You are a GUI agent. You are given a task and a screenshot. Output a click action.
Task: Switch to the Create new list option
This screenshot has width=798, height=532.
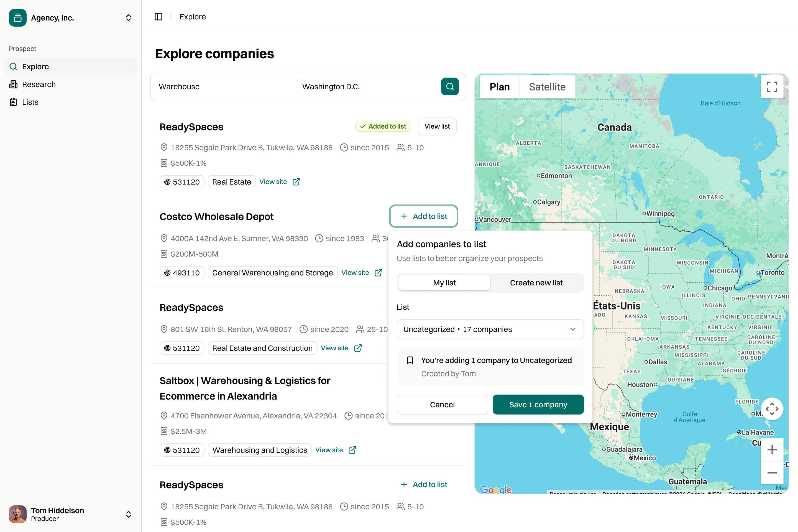[536, 283]
